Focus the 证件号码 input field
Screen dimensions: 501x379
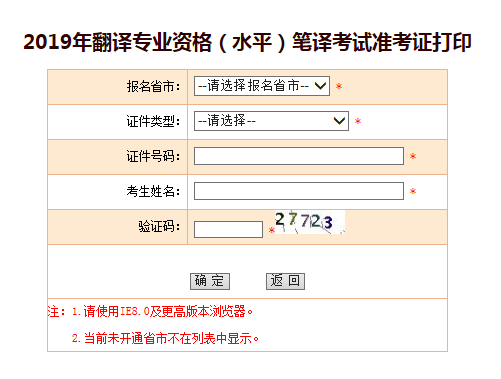tap(299, 156)
